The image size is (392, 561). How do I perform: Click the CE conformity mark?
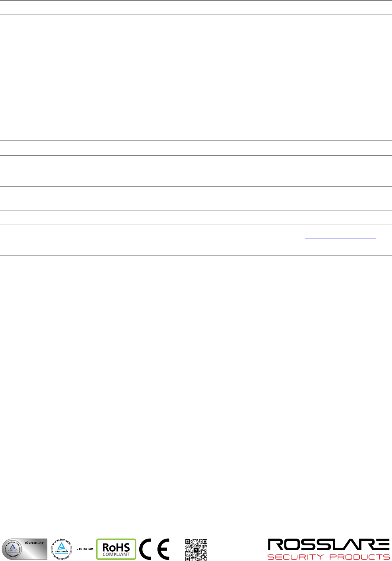(x=154, y=549)
